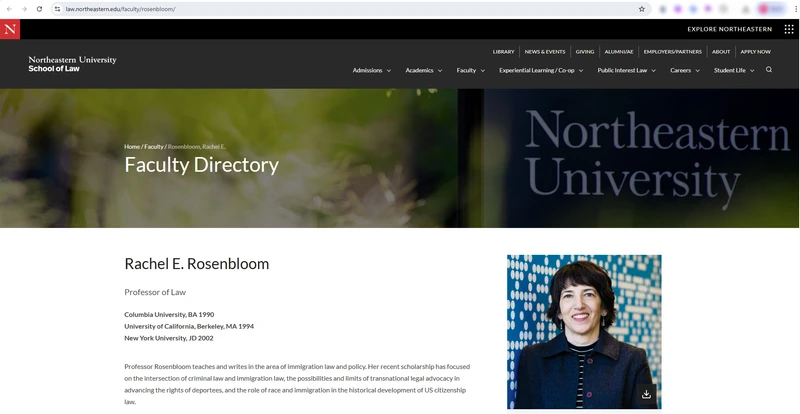This screenshot has height=414, width=800.
Task: Open the Alumni/ae page
Action: click(619, 52)
